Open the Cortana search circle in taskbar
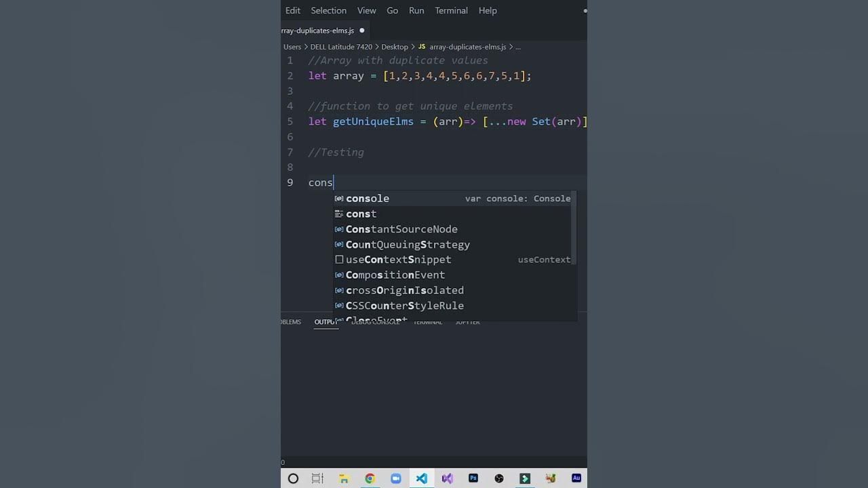This screenshot has width=868, height=488. coord(293,479)
